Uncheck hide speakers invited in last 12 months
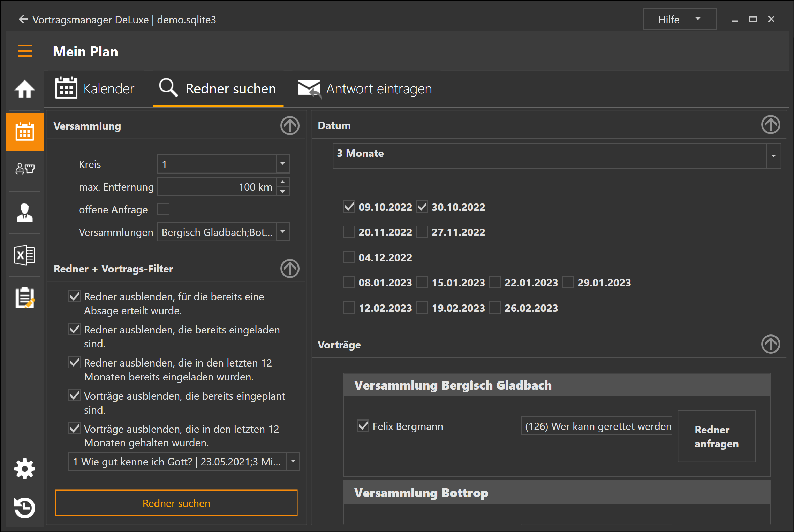This screenshot has width=794, height=532. point(74,363)
